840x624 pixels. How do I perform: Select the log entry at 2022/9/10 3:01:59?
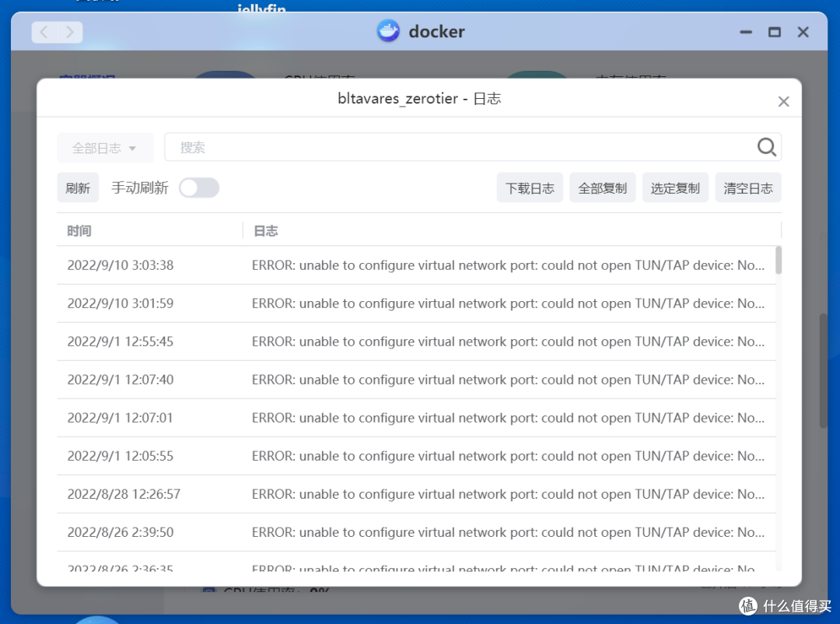coord(416,303)
